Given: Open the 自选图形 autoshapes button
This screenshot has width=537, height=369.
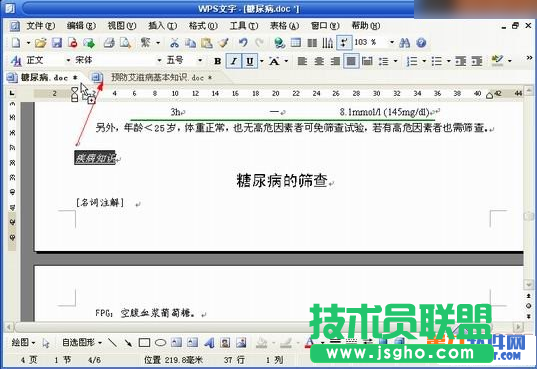Looking at the screenshot, I should pos(82,342).
